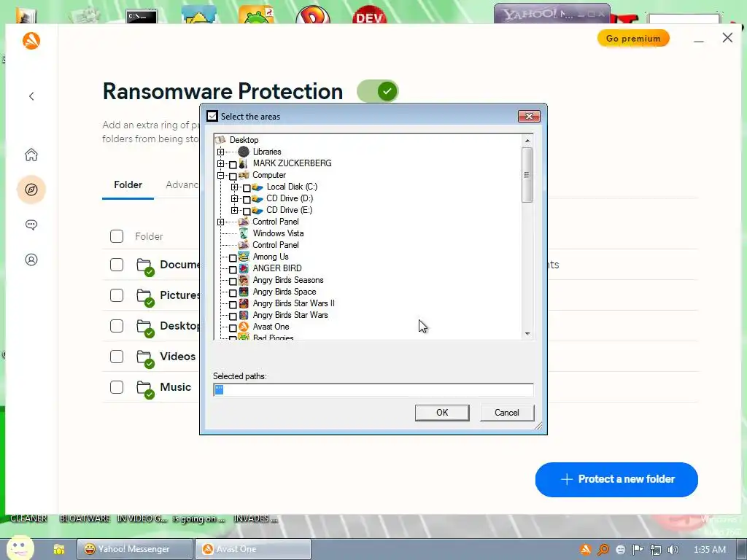Open the Account profile icon
747x560 pixels.
coord(31,260)
